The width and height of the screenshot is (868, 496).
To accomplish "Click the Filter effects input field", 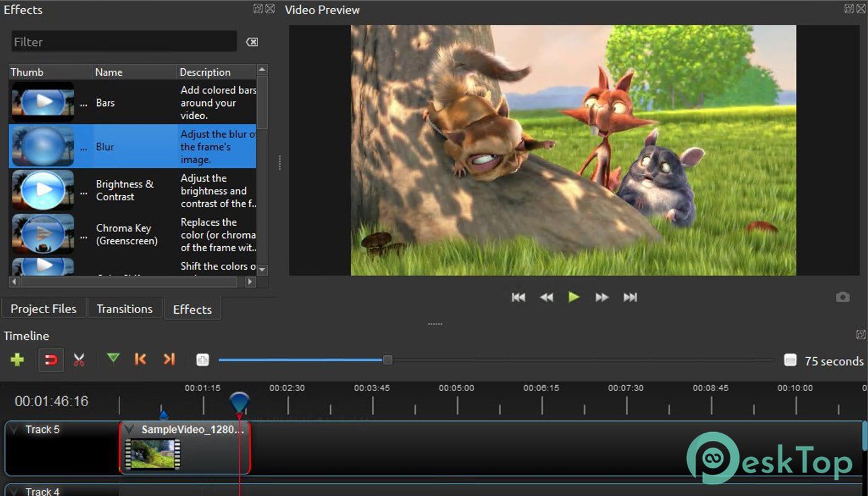I will 124,42.
